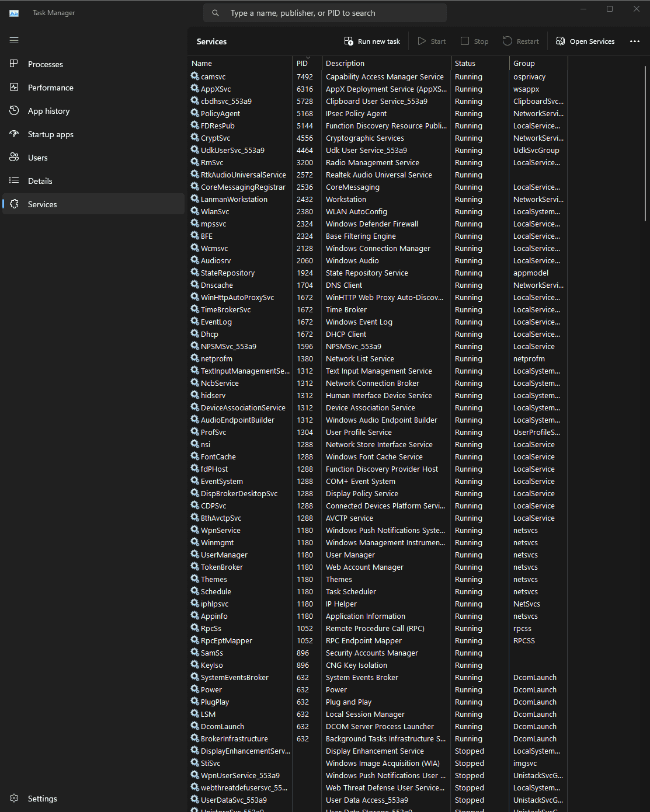The image size is (650, 812).
Task: Click the Settings gear icon
Action: click(14, 798)
